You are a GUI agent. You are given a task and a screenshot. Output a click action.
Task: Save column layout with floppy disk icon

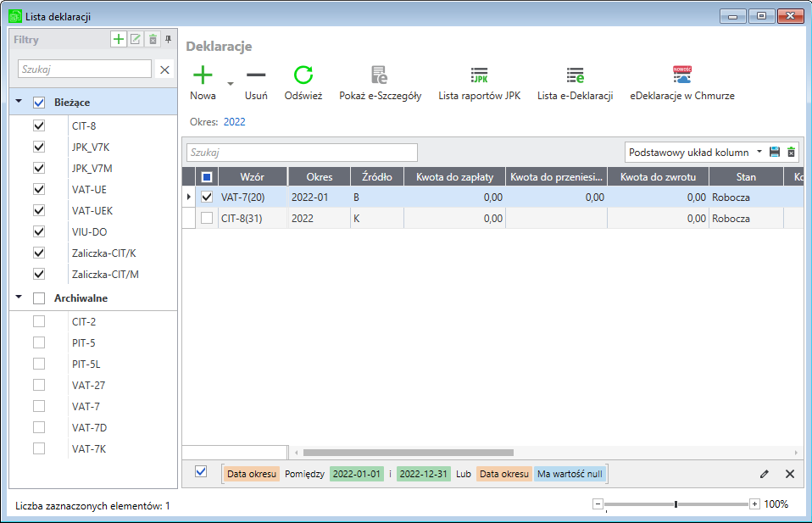tap(774, 153)
